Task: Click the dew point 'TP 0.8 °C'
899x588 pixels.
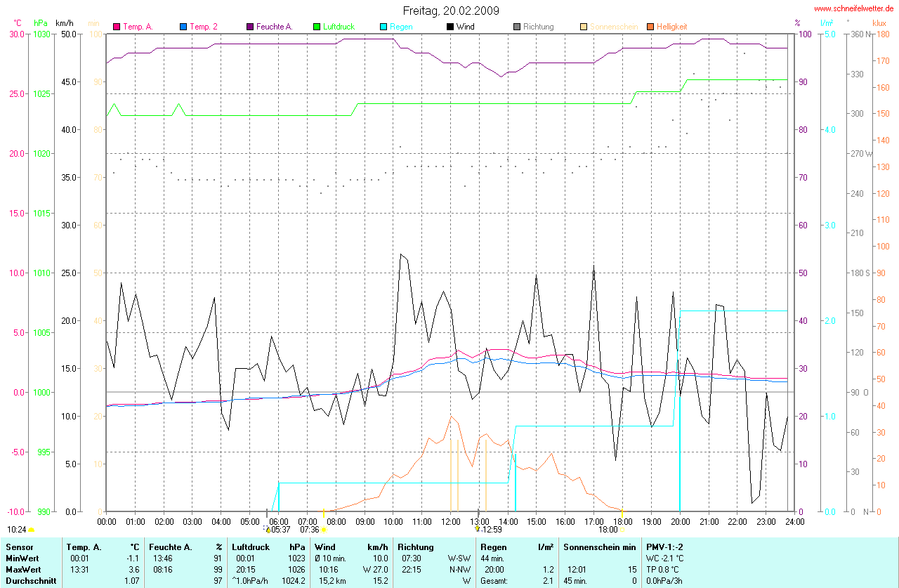Action: click(664, 569)
